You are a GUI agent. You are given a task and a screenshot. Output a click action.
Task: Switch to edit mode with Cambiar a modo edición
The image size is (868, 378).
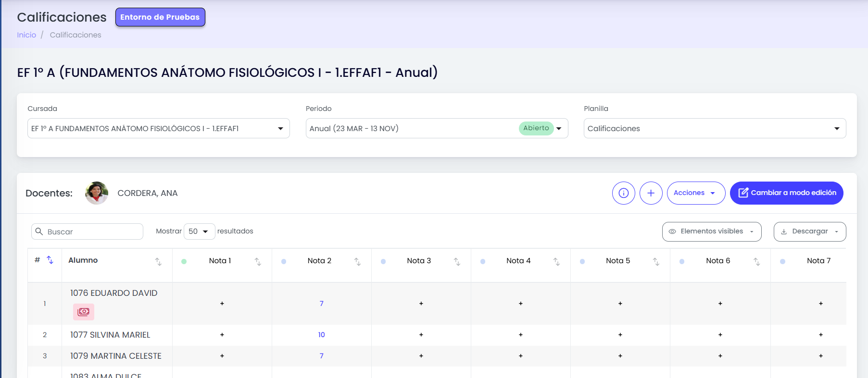pyautogui.click(x=786, y=193)
